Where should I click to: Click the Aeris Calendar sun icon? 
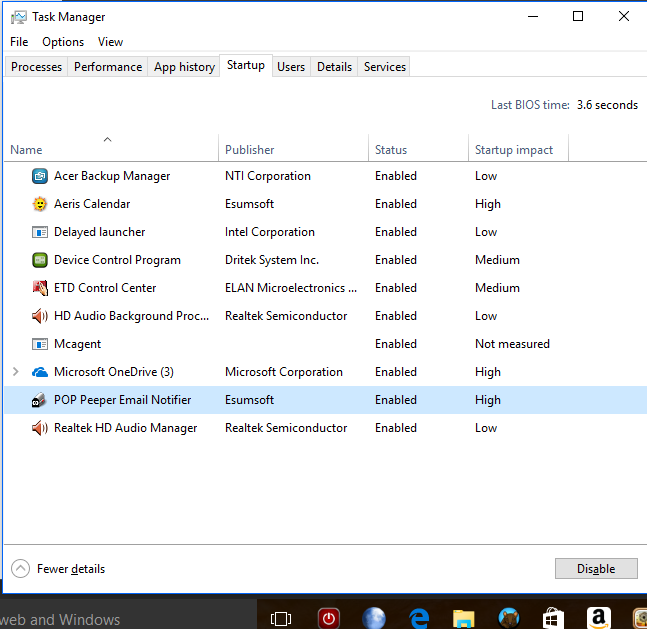coord(40,204)
